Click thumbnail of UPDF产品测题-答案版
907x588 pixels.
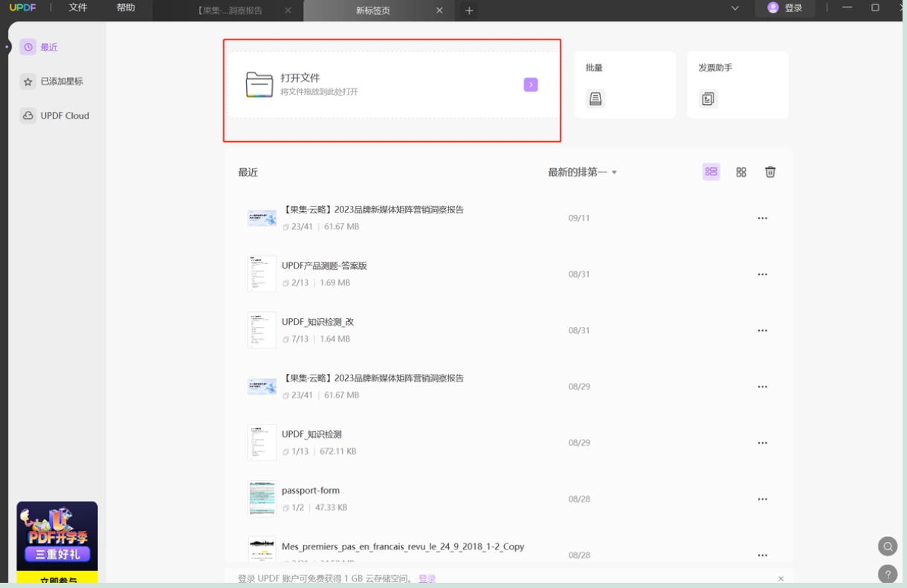click(262, 274)
